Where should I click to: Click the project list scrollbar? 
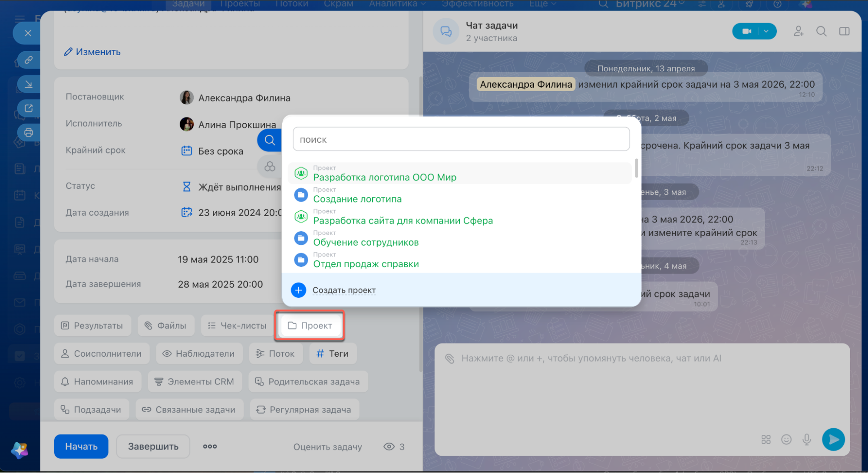[636, 168]
